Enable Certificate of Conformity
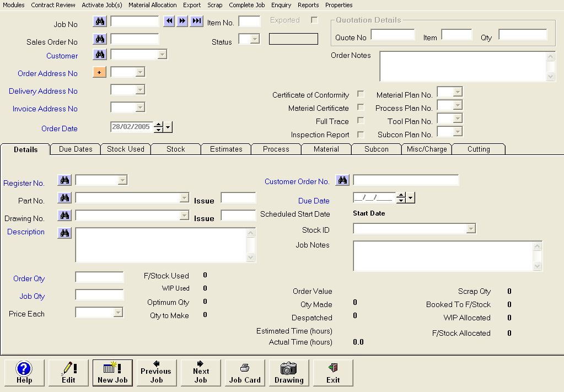 pyautogui.click(x=361, y=94)
